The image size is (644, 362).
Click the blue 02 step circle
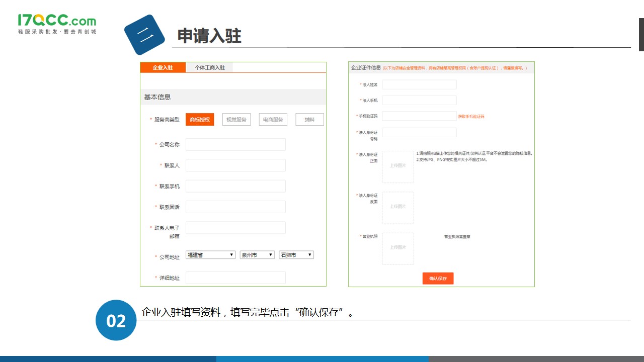pos(116,320)
